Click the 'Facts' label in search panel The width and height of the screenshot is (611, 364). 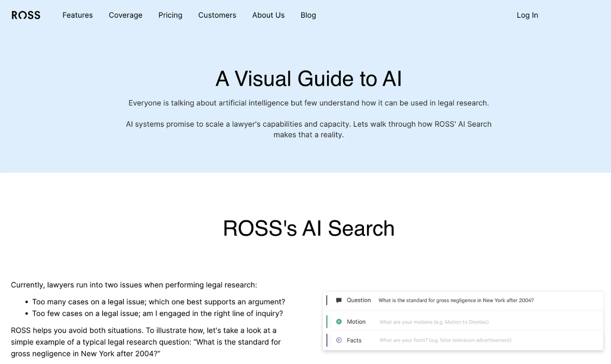point(354,340)
